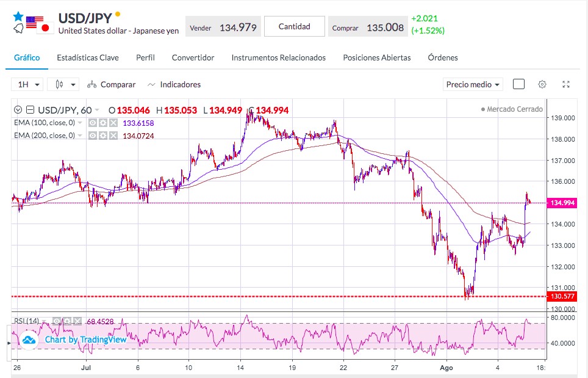Collapse the legend with circled chevron

[18, 110]
